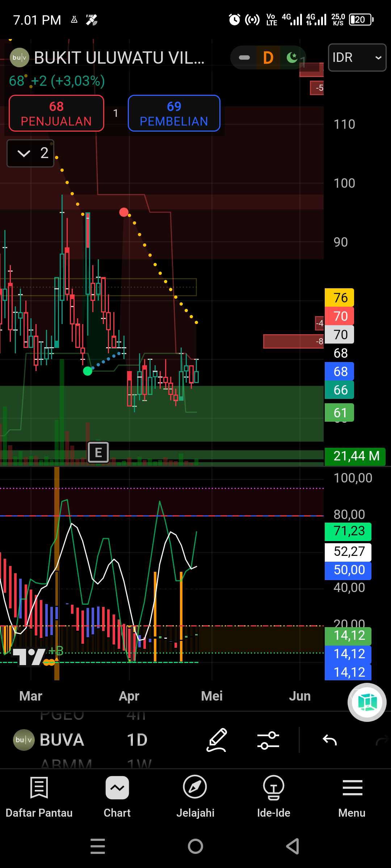Viewport: 391px width, 868px height.
Task: Click the green dot signal marker
Action: [x=88, y=371]
